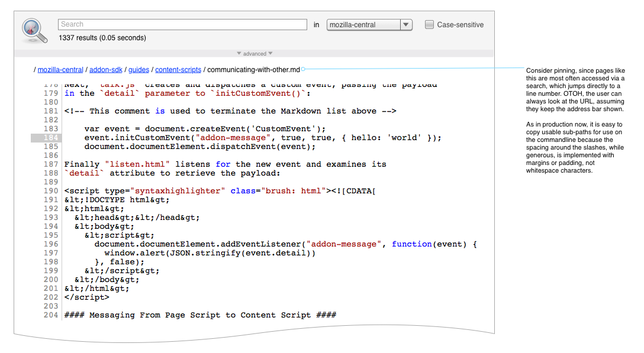Click the "listen.html" string on line 187
This screenshot has width=644, height=353.
pyautogui.click(x=137, y=164)
